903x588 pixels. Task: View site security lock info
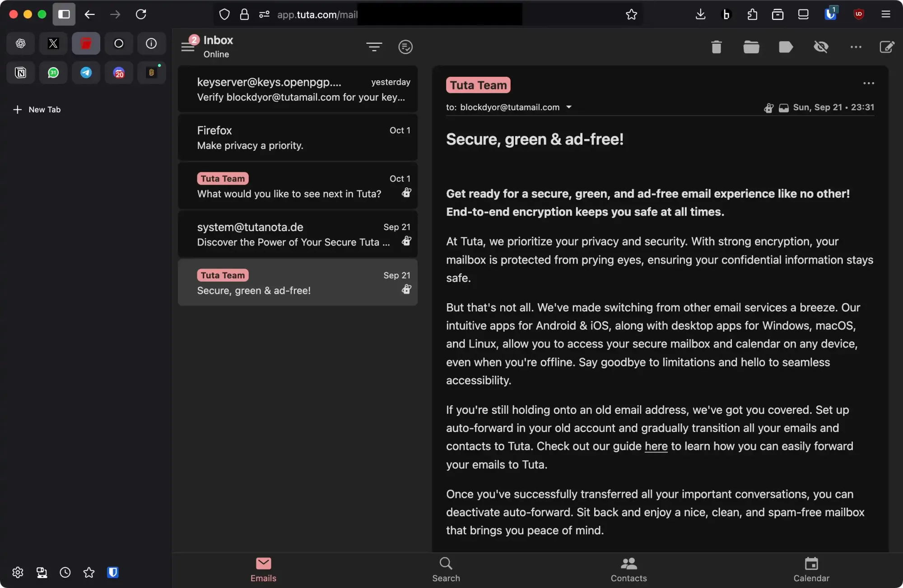click(244, 14)
